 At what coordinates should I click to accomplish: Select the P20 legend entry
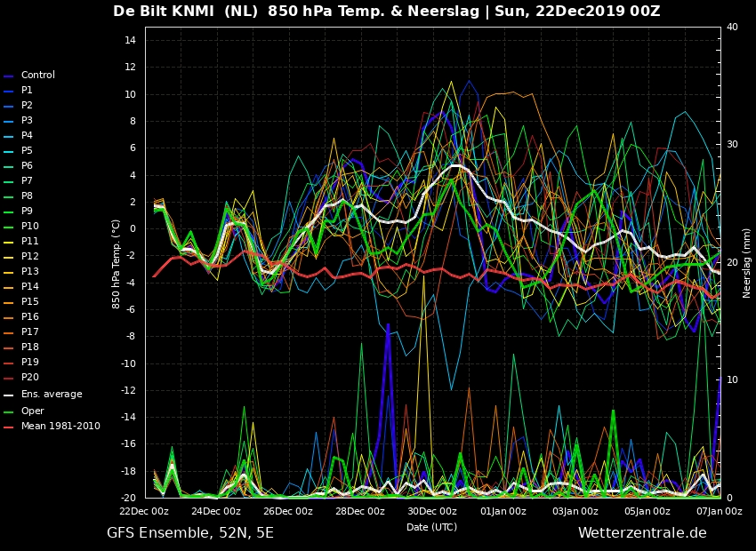pos(21,377)
